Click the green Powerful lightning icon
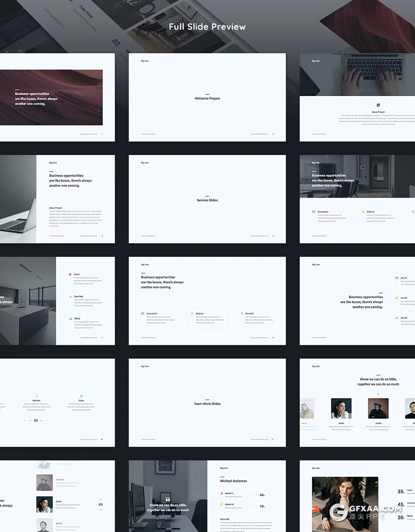The image size is (415, 532). pos(241,314)
